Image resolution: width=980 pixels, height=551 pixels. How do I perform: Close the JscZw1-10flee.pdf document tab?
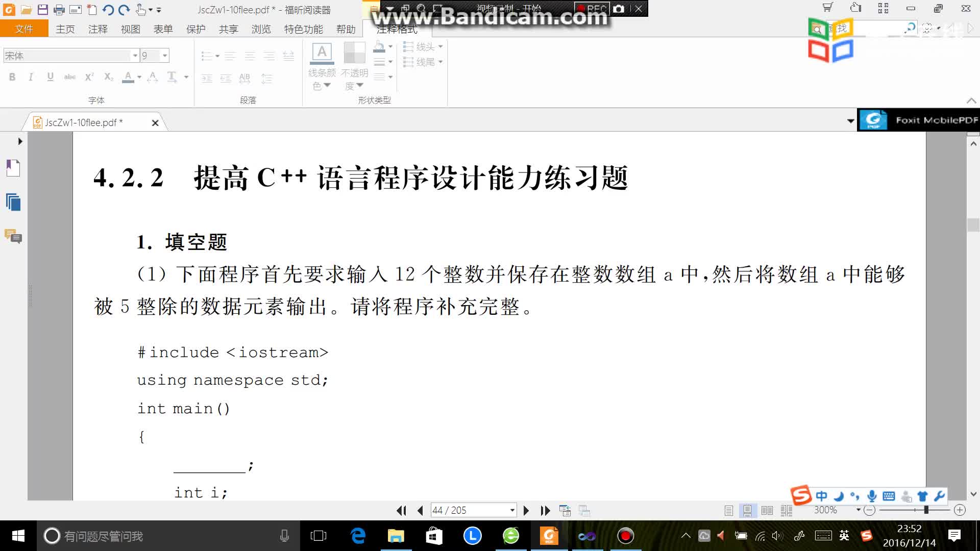(x=155, y=123)
